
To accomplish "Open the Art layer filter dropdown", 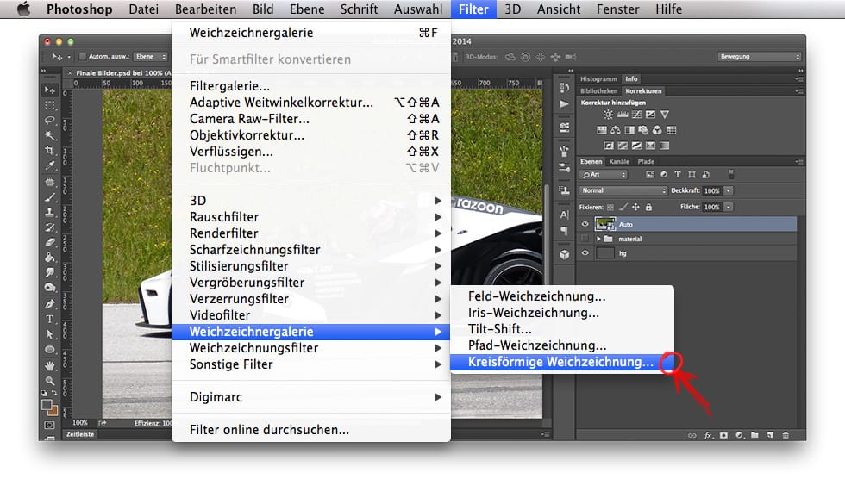I will pyautogui.click(x=603, y=174).
